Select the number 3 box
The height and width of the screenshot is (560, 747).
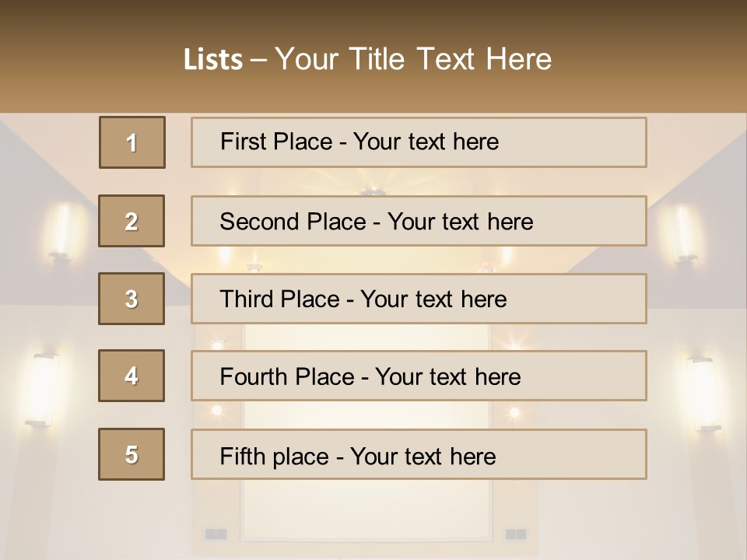132,299
